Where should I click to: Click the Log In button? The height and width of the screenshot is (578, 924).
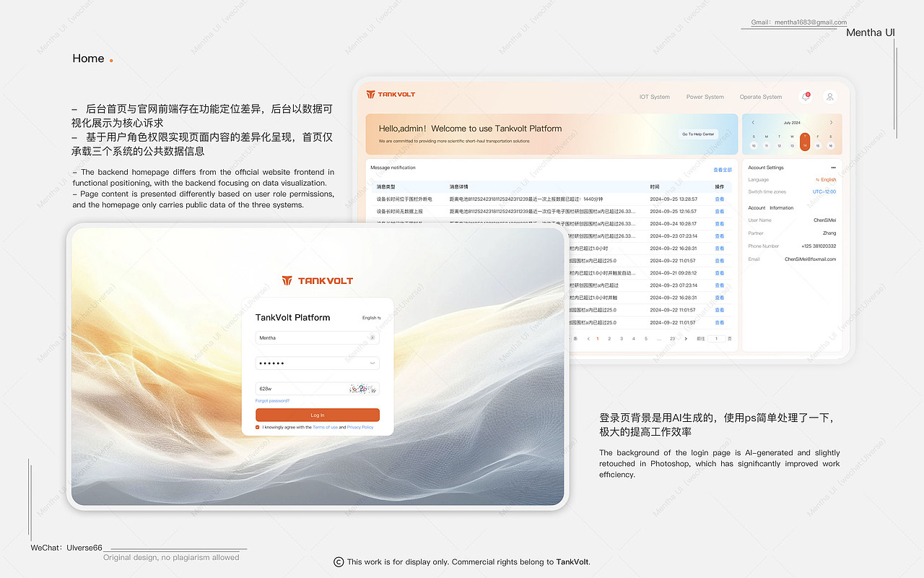coord(318,415)
